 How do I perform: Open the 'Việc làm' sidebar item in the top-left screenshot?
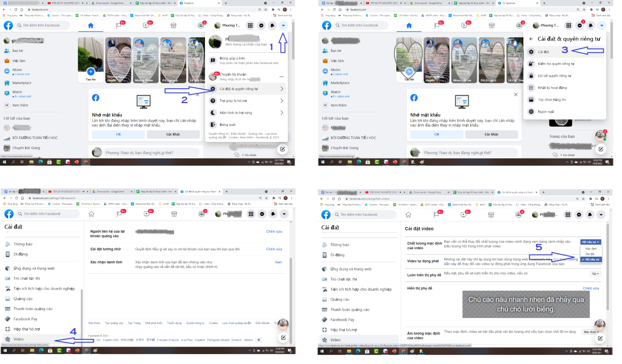(x=19, y=61)
